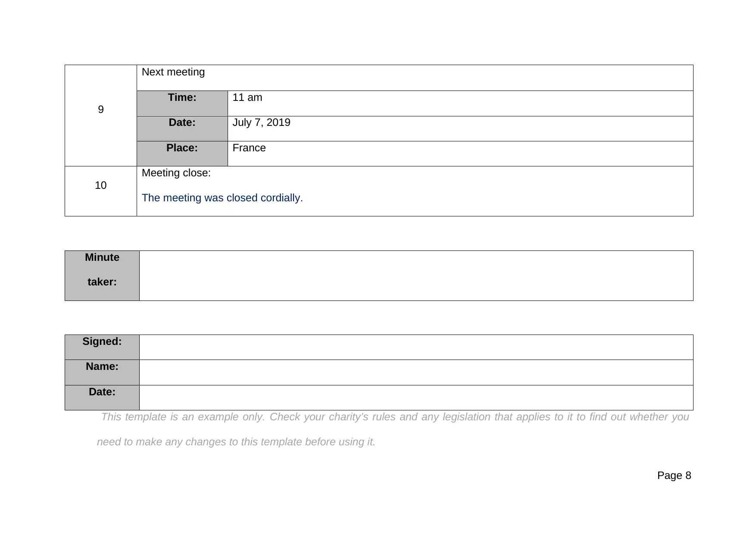Click the 'Date:' label in signature table

coord(102,397)
